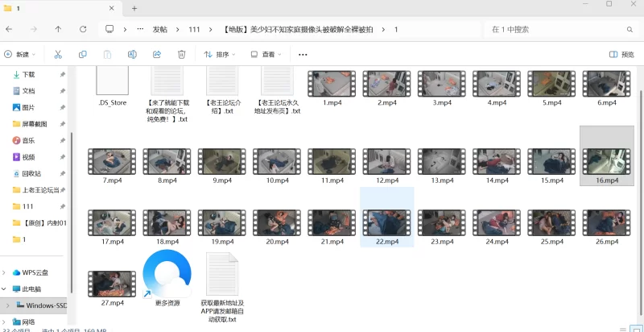Viewport: 644px width, 332px height.
Task: Click the Copy icon in toolbar
Action: [83, 55]
